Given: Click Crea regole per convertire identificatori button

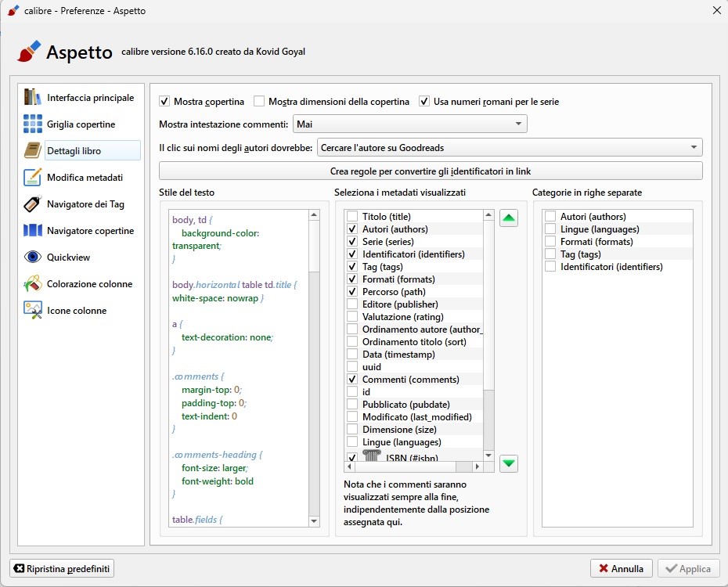Looking at the screenshot, I should click(x=431, y=171).
